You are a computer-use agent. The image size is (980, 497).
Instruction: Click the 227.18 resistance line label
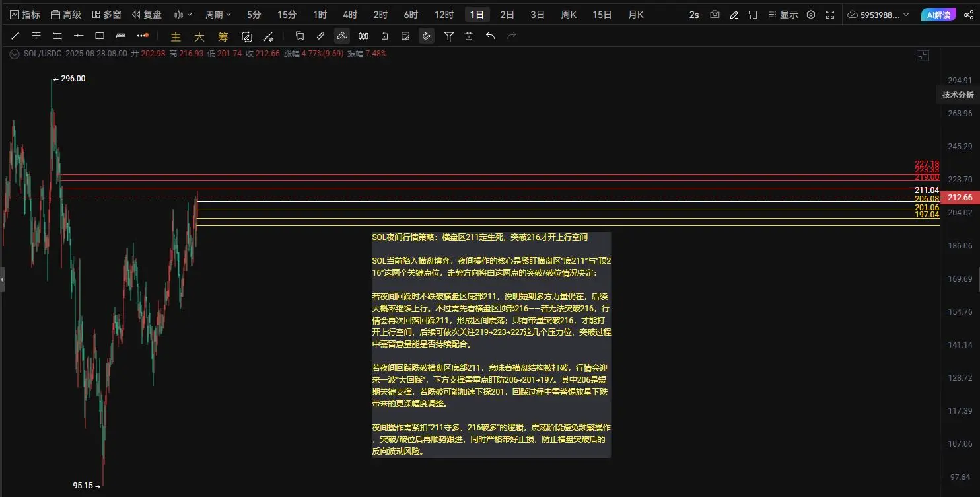pyautogui.click(x=927, y=164)
